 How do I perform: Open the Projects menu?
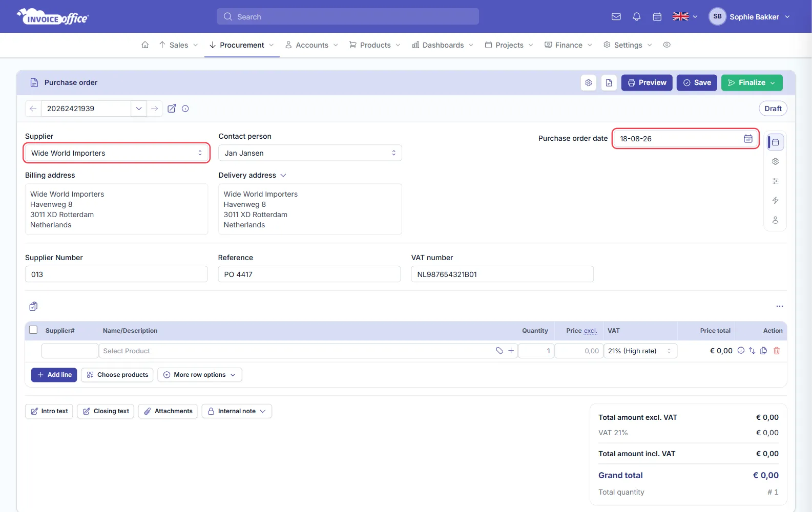pos(509,45)
